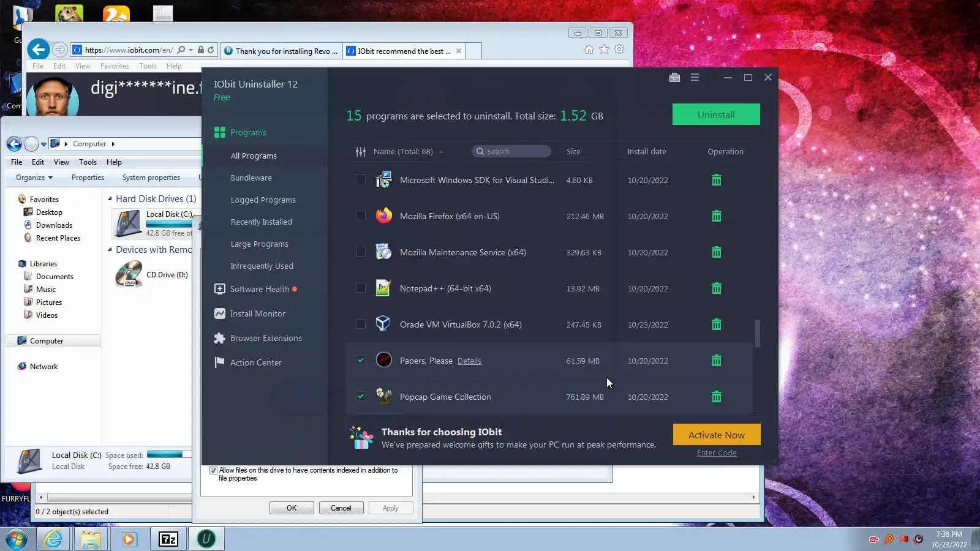980x551 pixels.
Task: Open the Papers, Please Details link
Action: [x=469, y=361]
